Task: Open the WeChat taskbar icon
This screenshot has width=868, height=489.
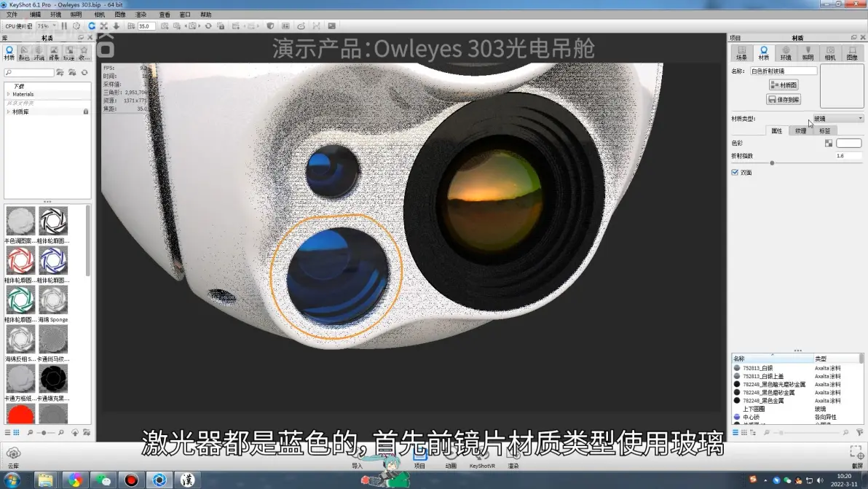Action: point(103,480)
